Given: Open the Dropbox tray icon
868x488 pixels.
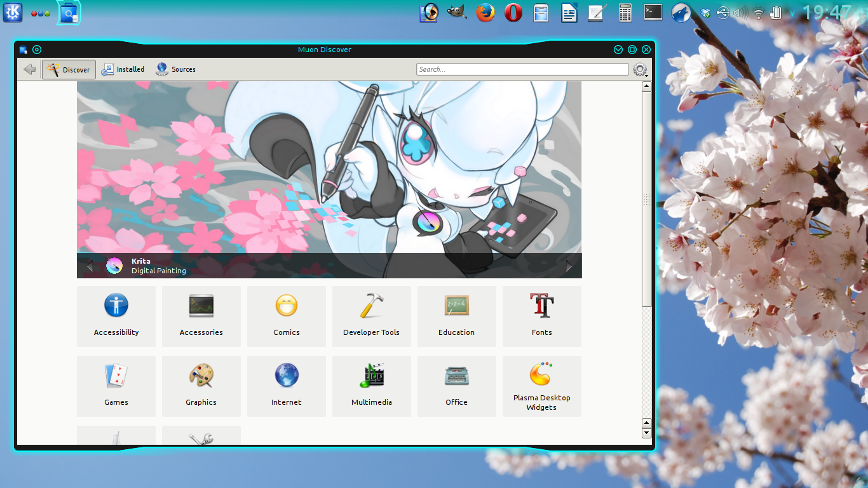Looking at the screenshot, I should (x=705, y=12).
